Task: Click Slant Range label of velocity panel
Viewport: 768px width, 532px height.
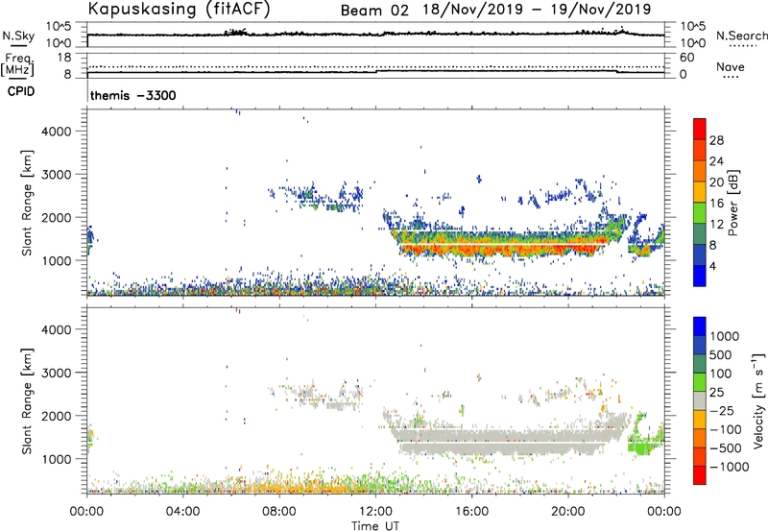Action: pyautogui.click(x=27, y=401)
